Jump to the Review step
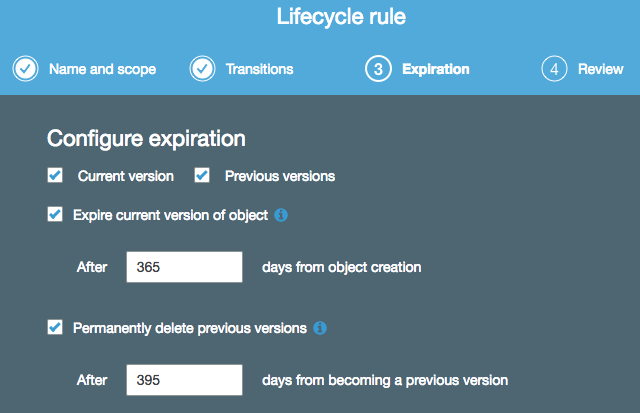Screen dimensions: 640x413 click(600, 69)
